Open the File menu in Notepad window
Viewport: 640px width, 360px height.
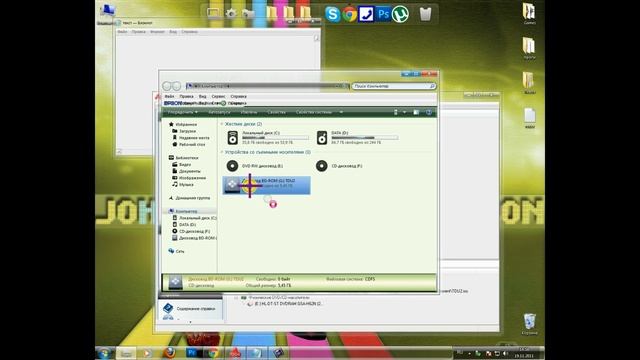[x=122, y=32]
